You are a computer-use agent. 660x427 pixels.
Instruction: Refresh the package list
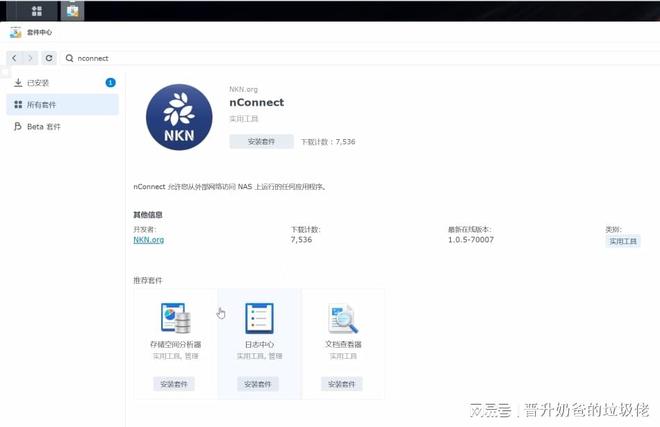49,58
